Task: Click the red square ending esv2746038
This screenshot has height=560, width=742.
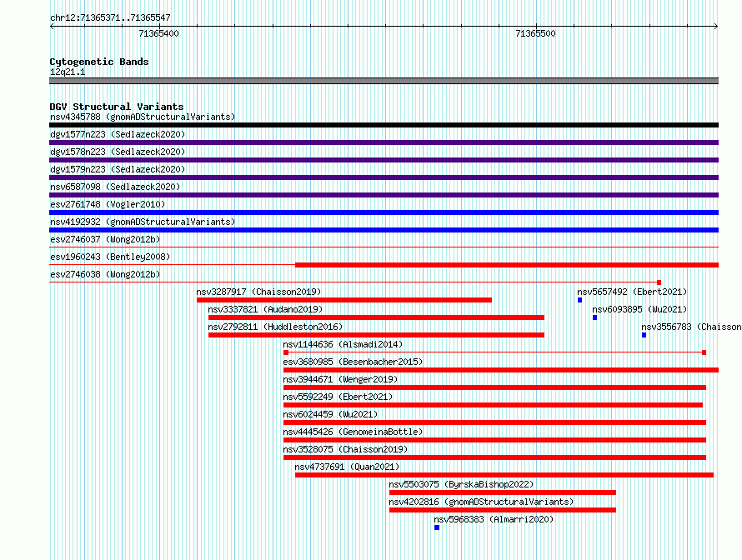Action: [x=659, y=282]
